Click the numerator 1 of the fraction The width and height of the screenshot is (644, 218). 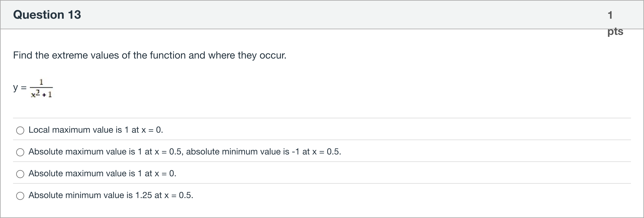coord(41,82)
